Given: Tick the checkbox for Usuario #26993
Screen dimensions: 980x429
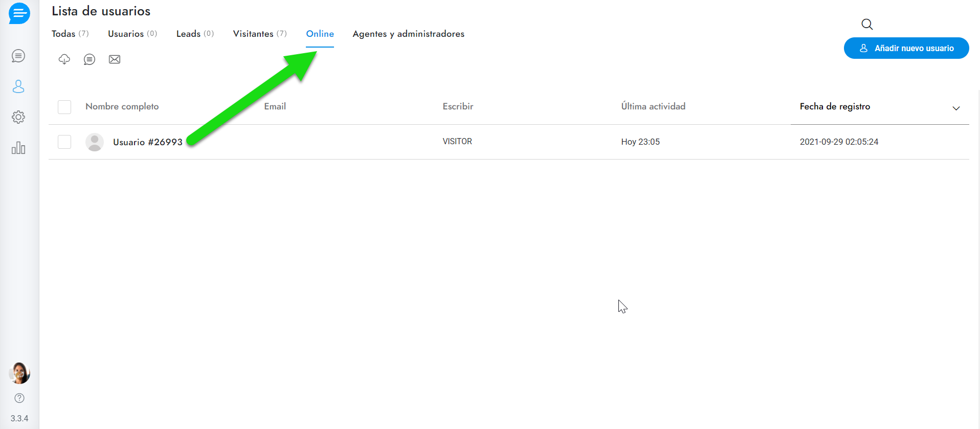Looking at the screenshot, I should pyautogui.click(x=64, y=142).
